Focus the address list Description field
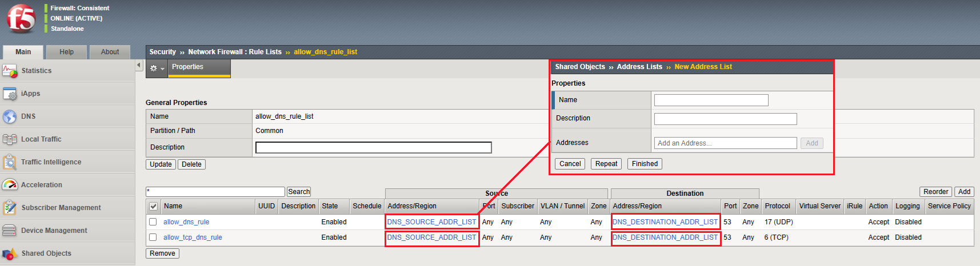 (726, 119)
